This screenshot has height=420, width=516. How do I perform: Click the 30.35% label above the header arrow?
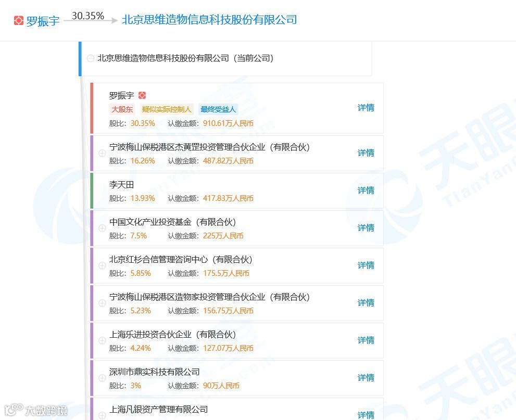[88, 16]
